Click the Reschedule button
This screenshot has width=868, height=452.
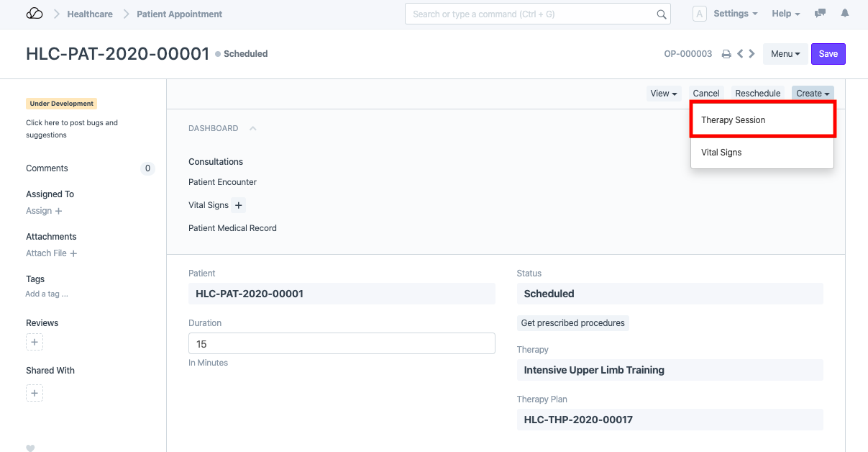point(757,94)
